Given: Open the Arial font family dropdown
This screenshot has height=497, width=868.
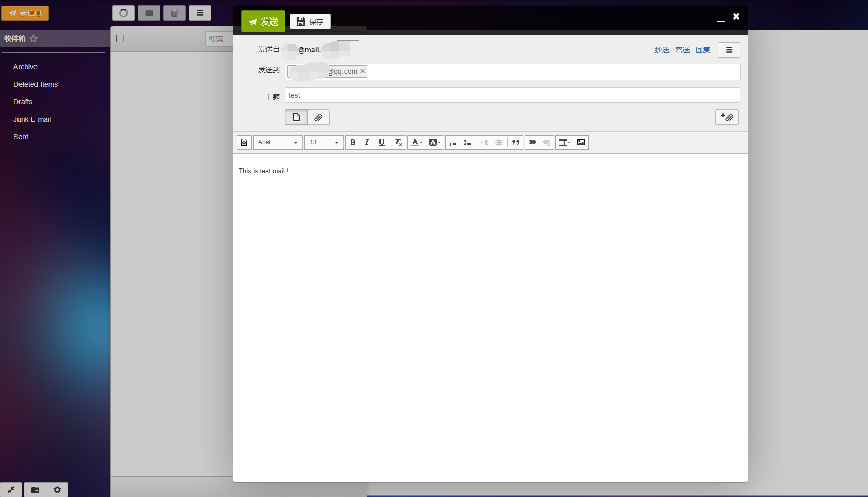Looking at the screenshot, I should (x=278, y=142).
